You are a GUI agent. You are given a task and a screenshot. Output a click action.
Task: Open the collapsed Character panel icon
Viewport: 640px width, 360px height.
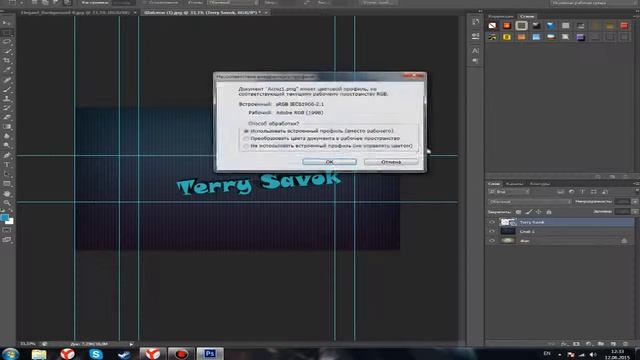475,51
